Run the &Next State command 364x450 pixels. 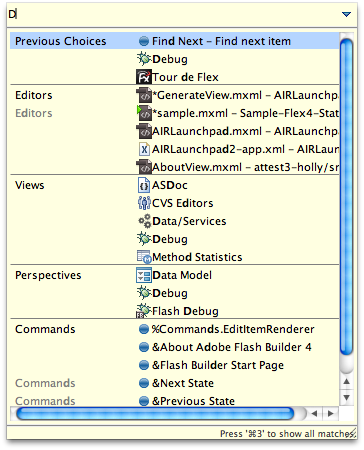point(175,383)
